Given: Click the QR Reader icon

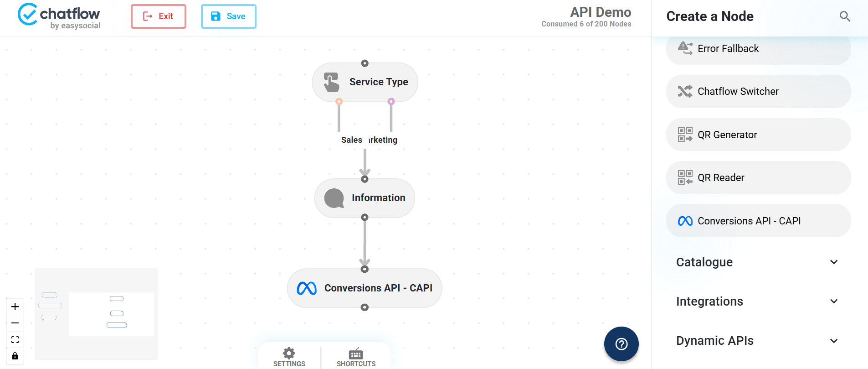Looking at the screenshot, I should 685,177.
